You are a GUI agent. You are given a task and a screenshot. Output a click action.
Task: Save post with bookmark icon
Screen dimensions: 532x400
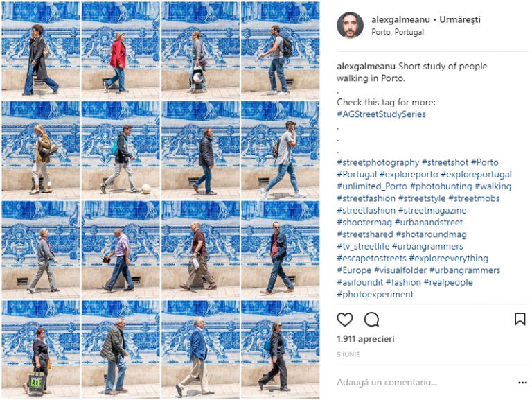pos(520,319)
